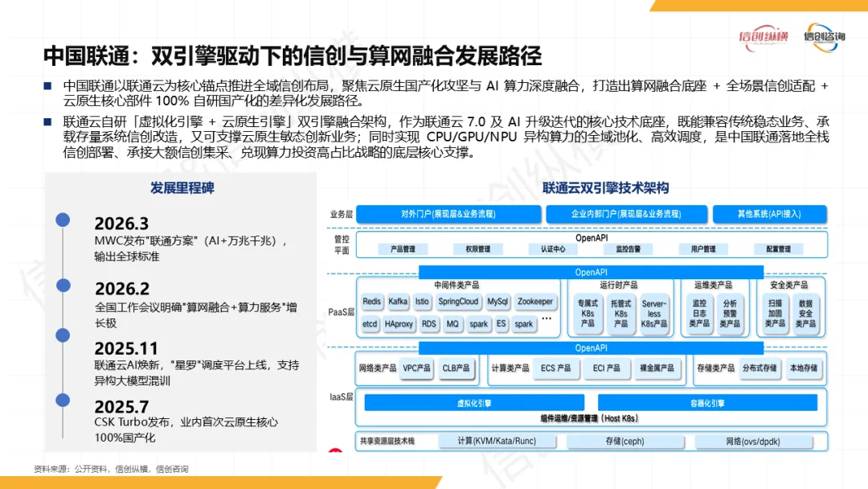The image size is (868, 489).
Task: Click the 运维类产品 group title
Action: (x=713, y=286)
